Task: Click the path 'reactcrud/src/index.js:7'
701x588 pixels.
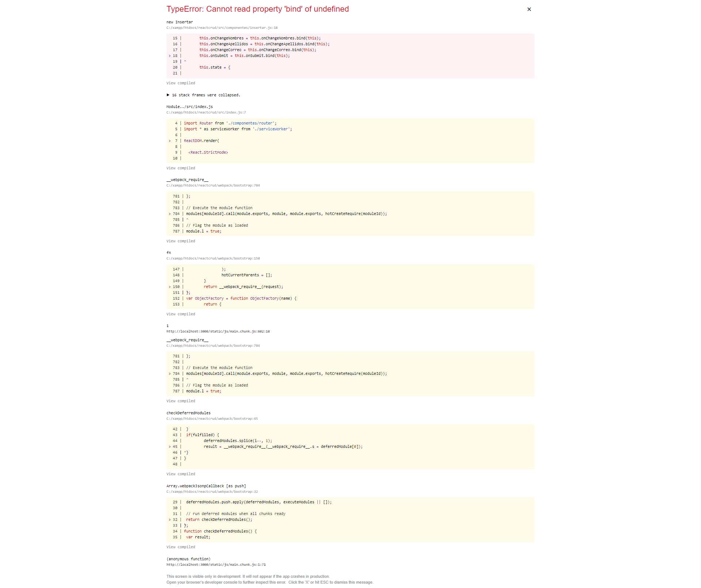Action: [206, 112]
